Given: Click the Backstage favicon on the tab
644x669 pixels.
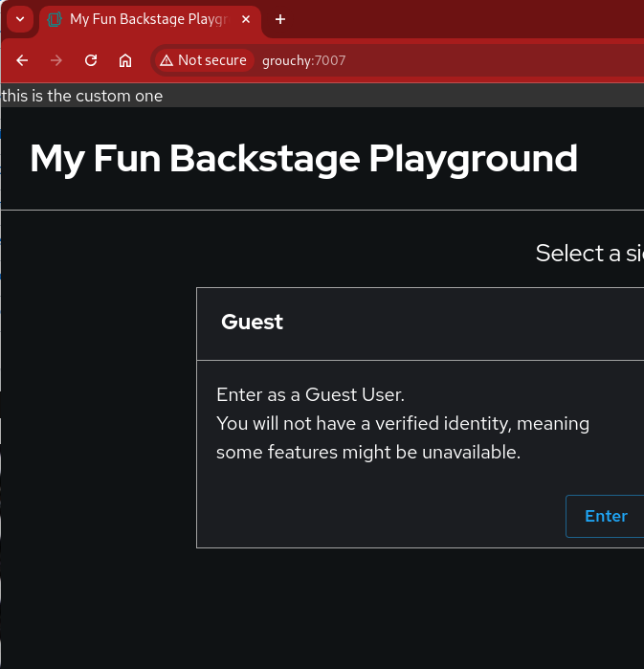Looking at the screenshot, I should coord(55,19).
